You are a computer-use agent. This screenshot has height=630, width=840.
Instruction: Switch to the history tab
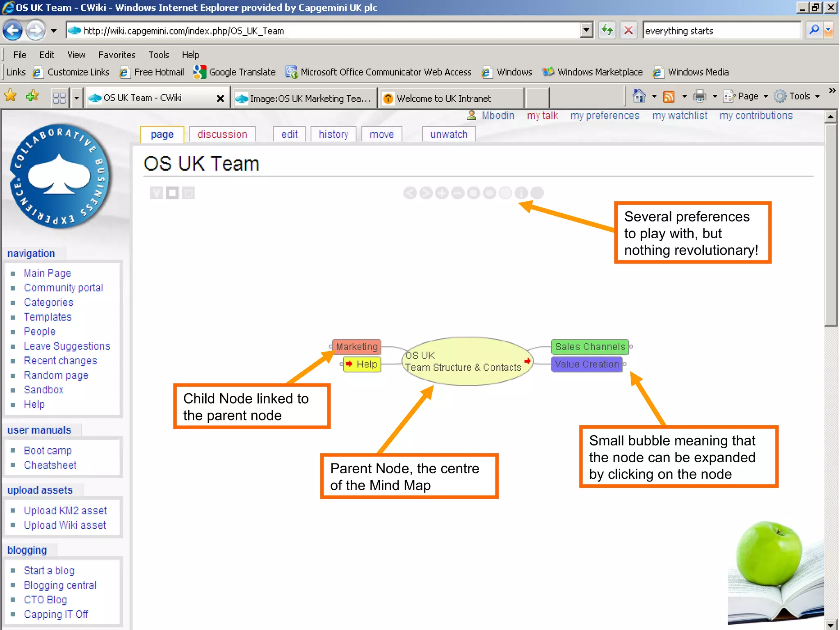pos(333,135)
